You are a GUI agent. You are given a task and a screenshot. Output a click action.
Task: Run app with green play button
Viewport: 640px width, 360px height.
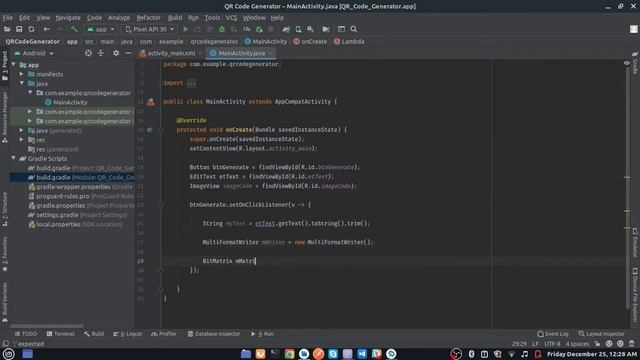coord(185,29)
